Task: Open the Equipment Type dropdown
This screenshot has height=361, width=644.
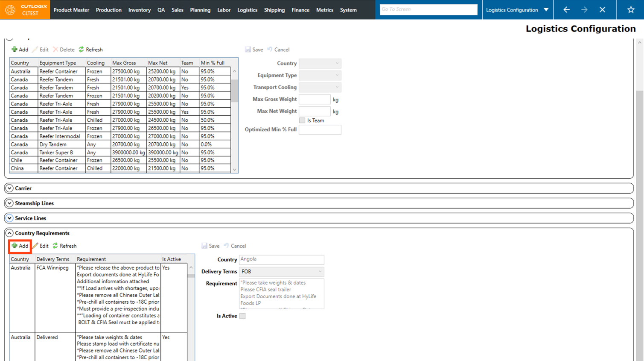Action: tap(320, 75)
